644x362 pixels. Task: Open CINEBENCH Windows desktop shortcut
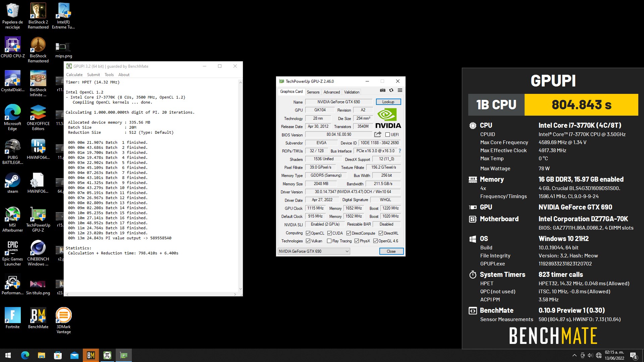point(38,253)
